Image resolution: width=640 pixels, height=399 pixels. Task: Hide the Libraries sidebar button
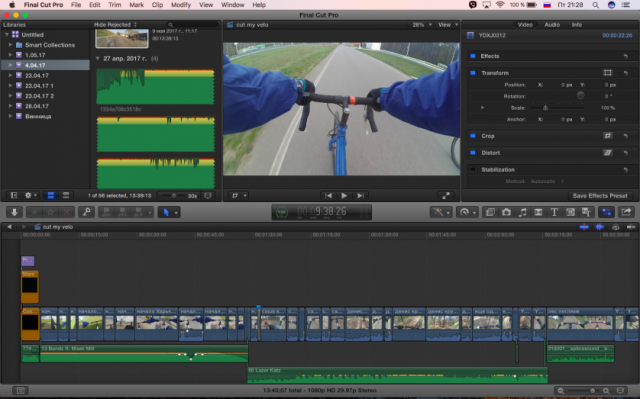tap(14, 195)
